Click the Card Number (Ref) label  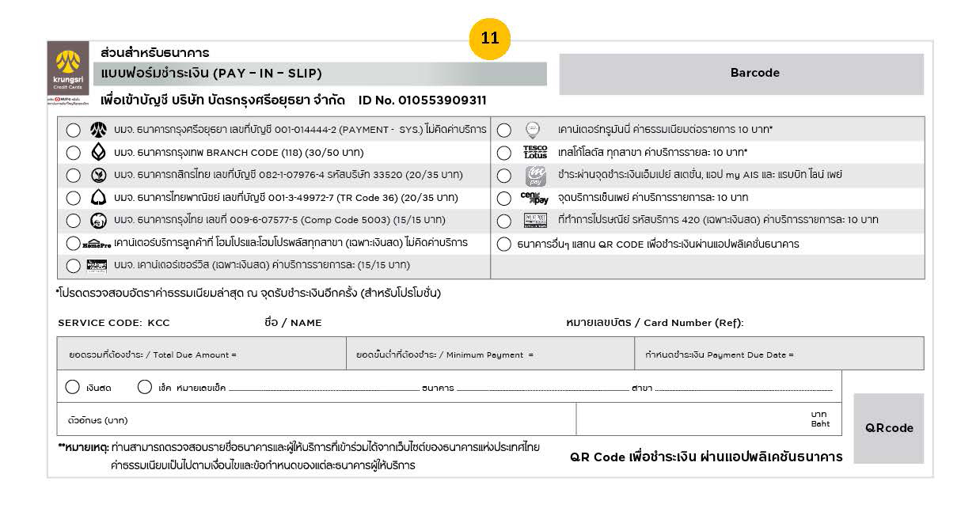pyautogui.click(x=655, y=323)
